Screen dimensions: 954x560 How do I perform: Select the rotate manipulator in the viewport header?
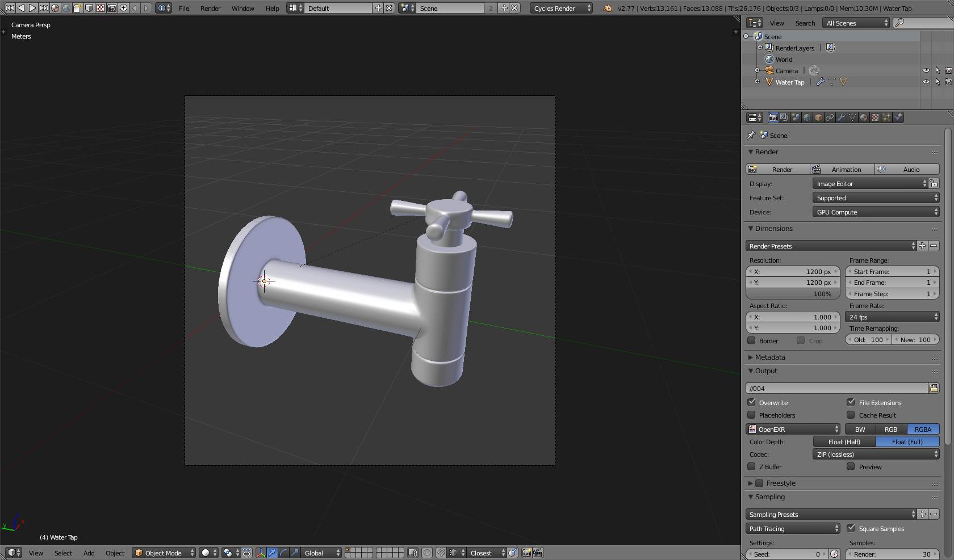point(283,553)
